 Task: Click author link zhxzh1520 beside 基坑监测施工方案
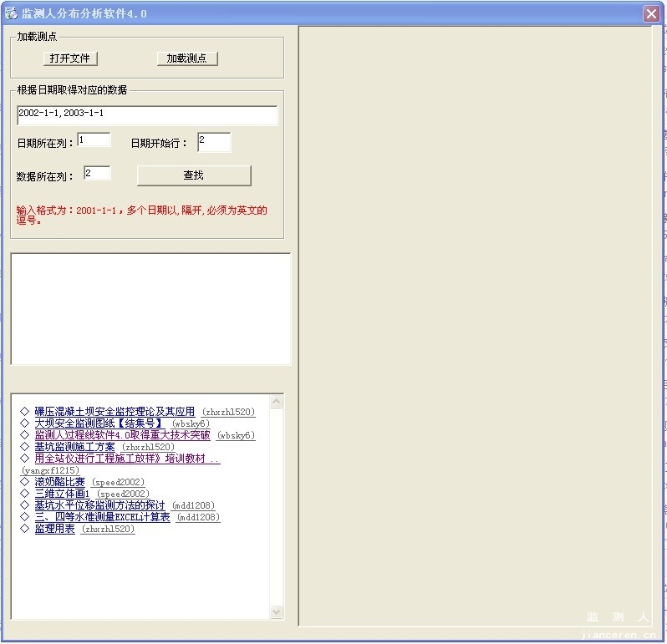click(148, 447)
